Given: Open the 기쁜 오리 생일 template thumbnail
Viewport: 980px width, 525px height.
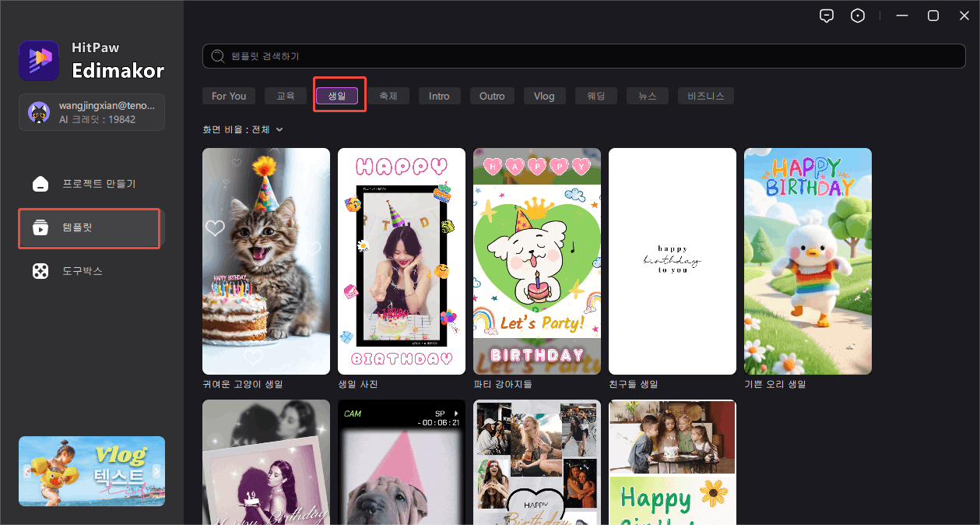Looking at the screenshot, I should [807, 261].
